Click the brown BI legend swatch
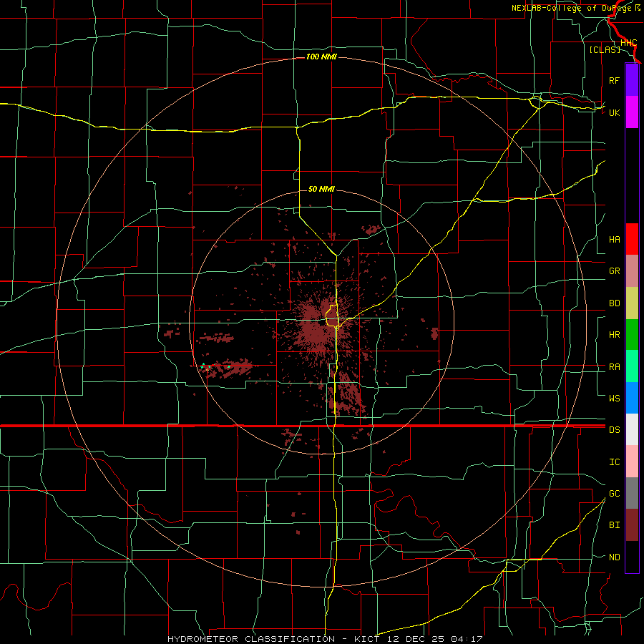 632,525
